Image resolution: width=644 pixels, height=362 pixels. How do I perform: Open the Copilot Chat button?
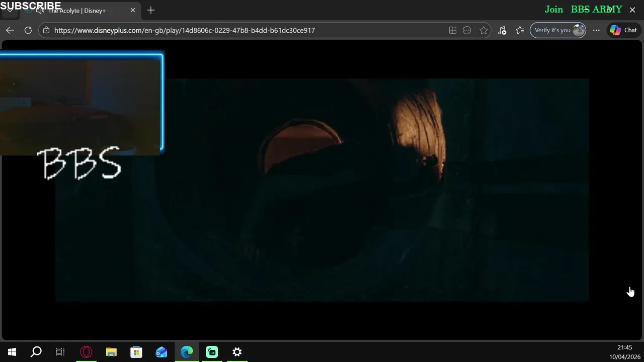(623, 30)
